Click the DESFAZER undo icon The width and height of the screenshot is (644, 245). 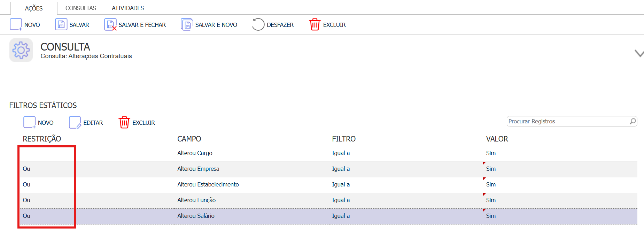[x=258, y=25]
